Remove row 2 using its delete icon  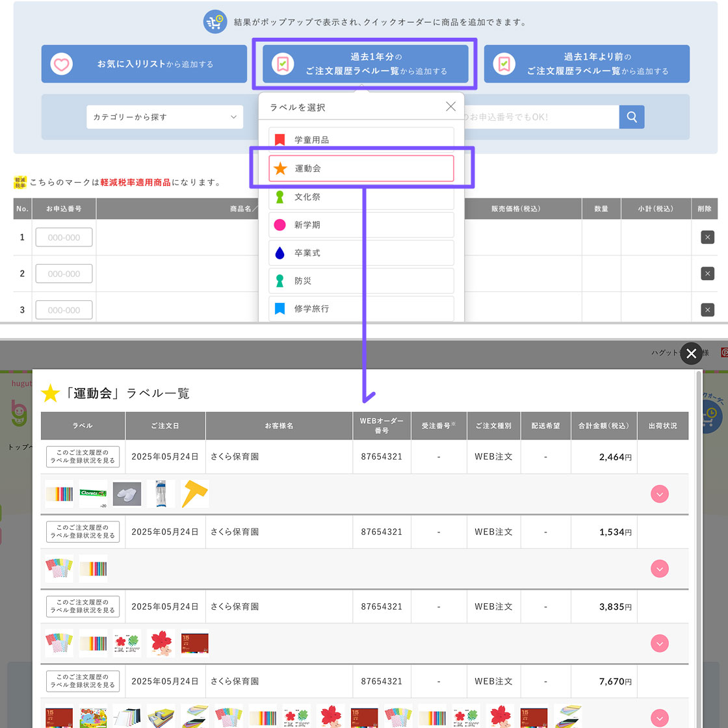tap(707, 274)
